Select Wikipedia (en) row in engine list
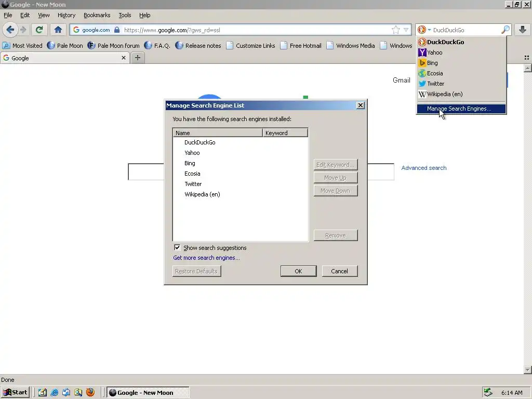Viewport: 532px width, 399px height. (241, 194)
